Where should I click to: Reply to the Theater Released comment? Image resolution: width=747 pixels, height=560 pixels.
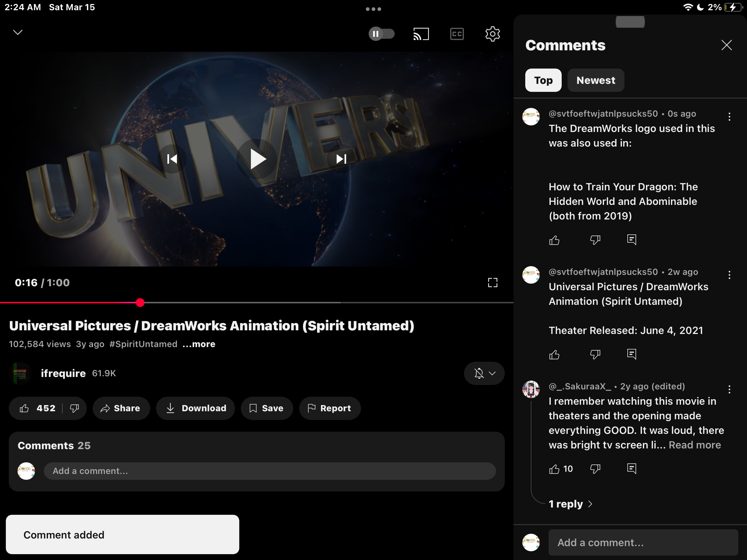(x=631, y=354)
